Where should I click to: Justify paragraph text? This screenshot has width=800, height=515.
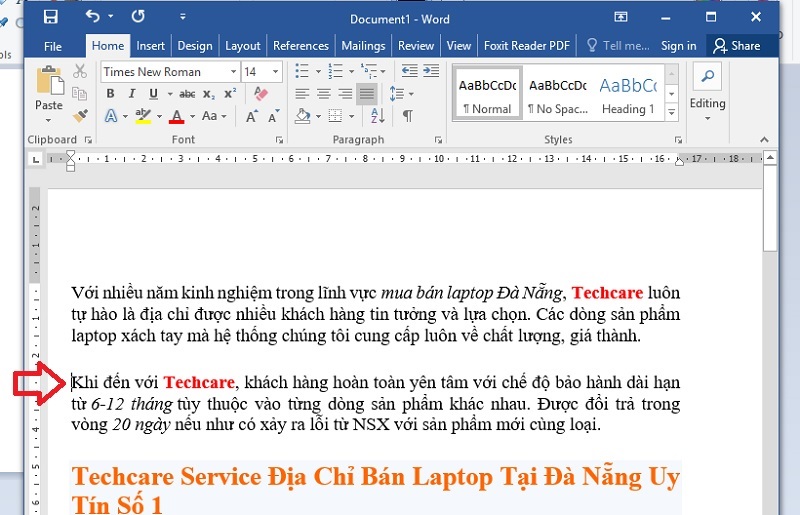[367, 94]
